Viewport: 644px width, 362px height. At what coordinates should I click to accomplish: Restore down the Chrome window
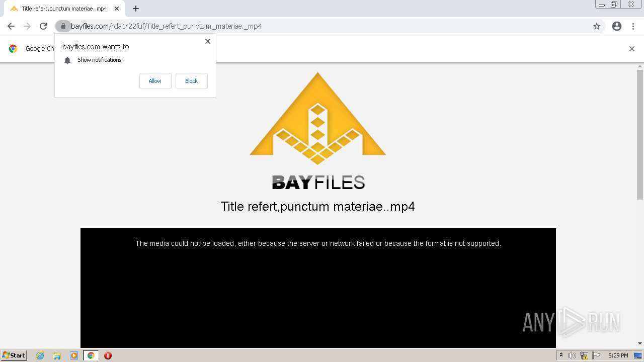point(614,5)
